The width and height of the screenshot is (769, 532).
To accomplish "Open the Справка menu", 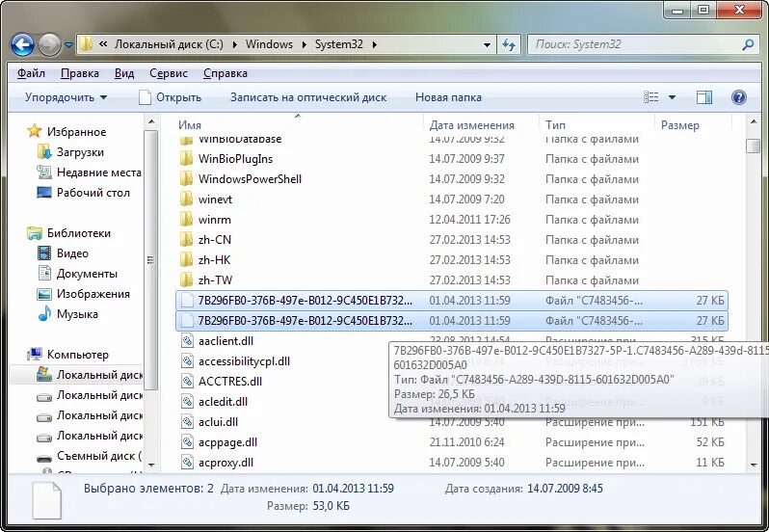I will tap(225, 73).
